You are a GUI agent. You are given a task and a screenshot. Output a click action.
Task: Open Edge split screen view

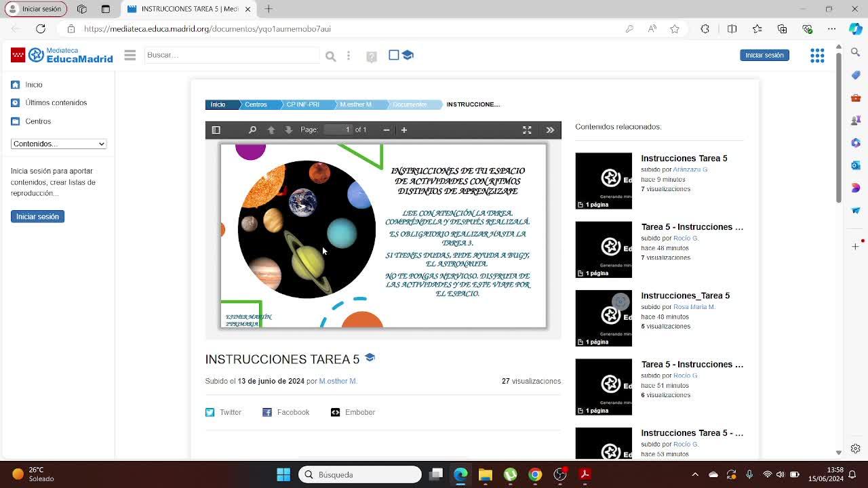(x=732, y=29)
